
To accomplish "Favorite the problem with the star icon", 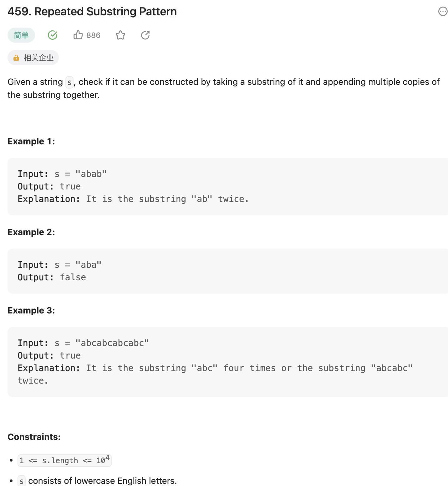I will 120,35.
